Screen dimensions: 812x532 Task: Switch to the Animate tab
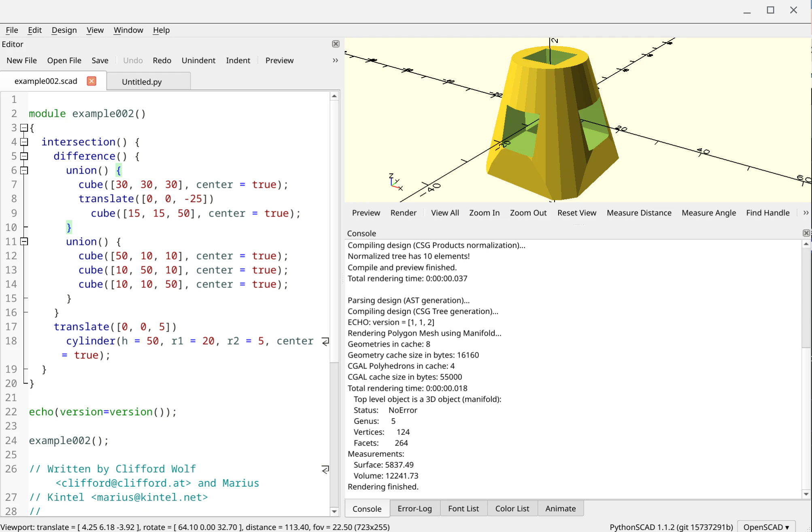point(560,508)
